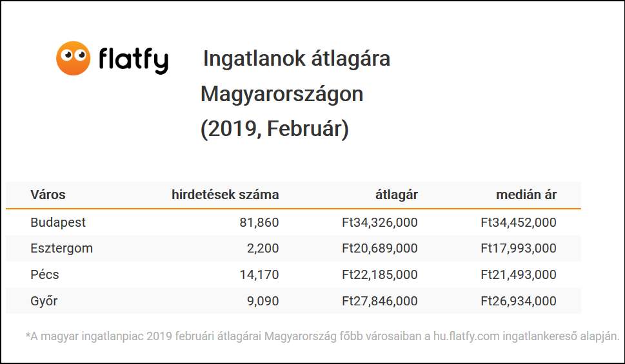The height and width of the screenshot is (364, 625).
Task: Select the Győr city cell
Action: tap(44, 301)
